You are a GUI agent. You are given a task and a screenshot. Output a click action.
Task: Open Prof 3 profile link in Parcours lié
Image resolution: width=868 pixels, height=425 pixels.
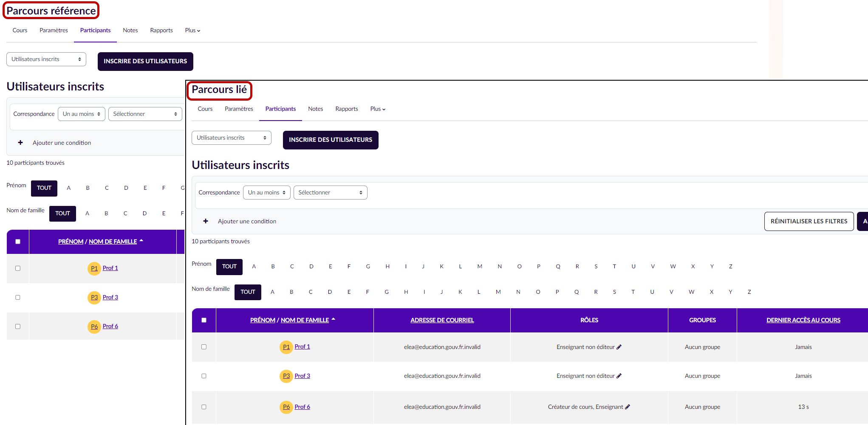(302, 376)
